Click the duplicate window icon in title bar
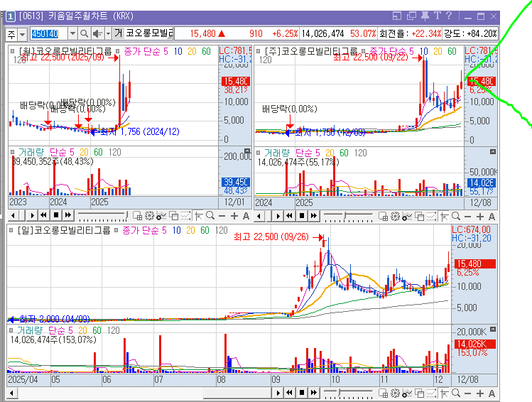Screen dimensions: 532x402 pyautogui.click(x=411, y=16)
